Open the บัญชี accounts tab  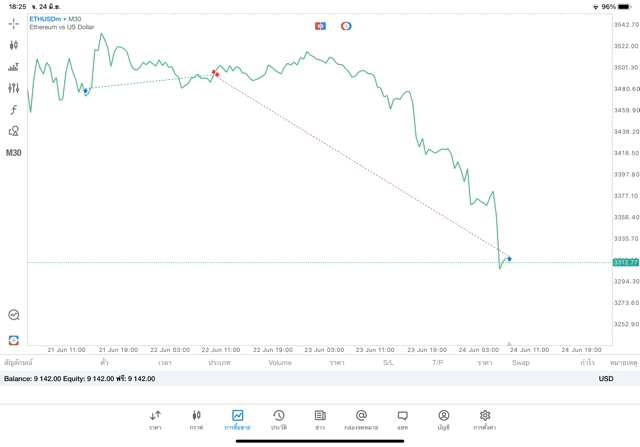[x=443, y=419]
